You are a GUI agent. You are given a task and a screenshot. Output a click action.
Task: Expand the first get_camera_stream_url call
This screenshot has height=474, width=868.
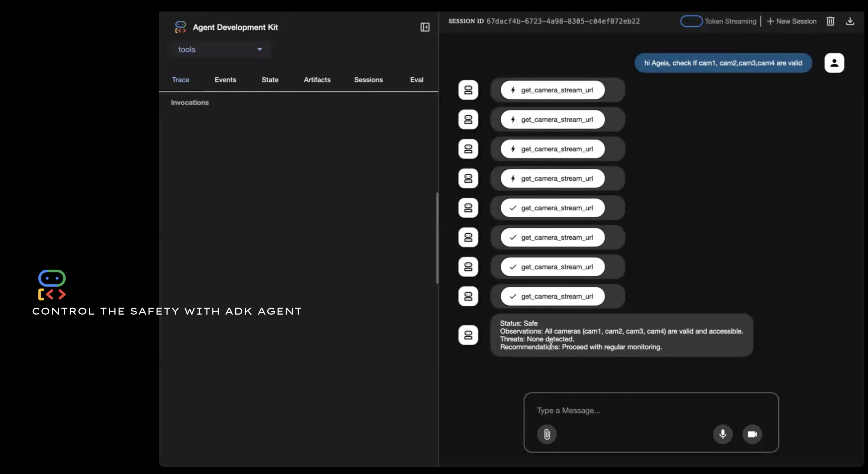(552, 90)
